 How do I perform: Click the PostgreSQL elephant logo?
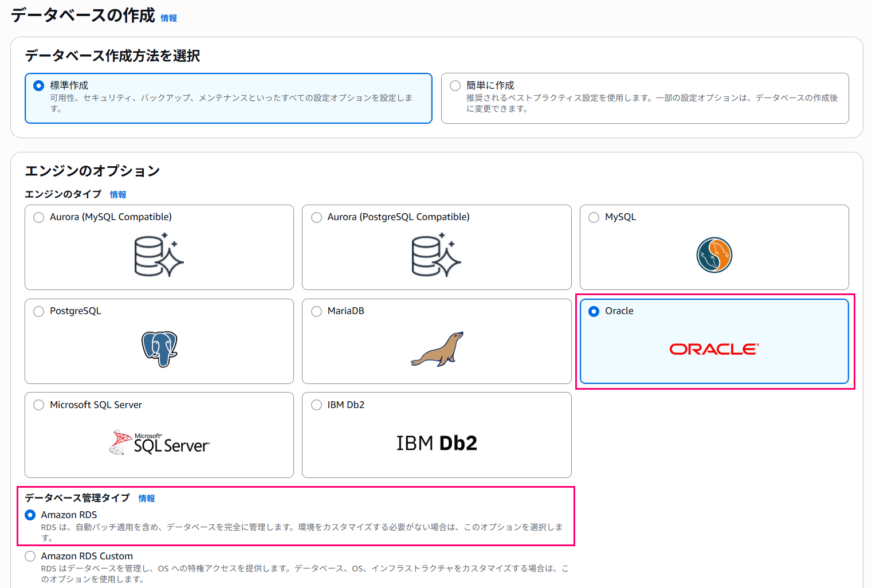pyautogui.click(x=159, y=349)
